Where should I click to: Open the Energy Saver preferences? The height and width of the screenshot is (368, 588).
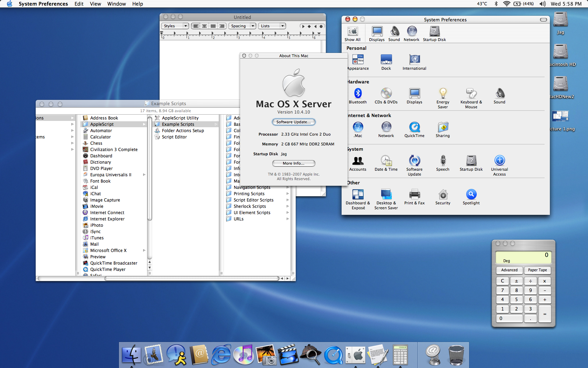coord(442,94)
